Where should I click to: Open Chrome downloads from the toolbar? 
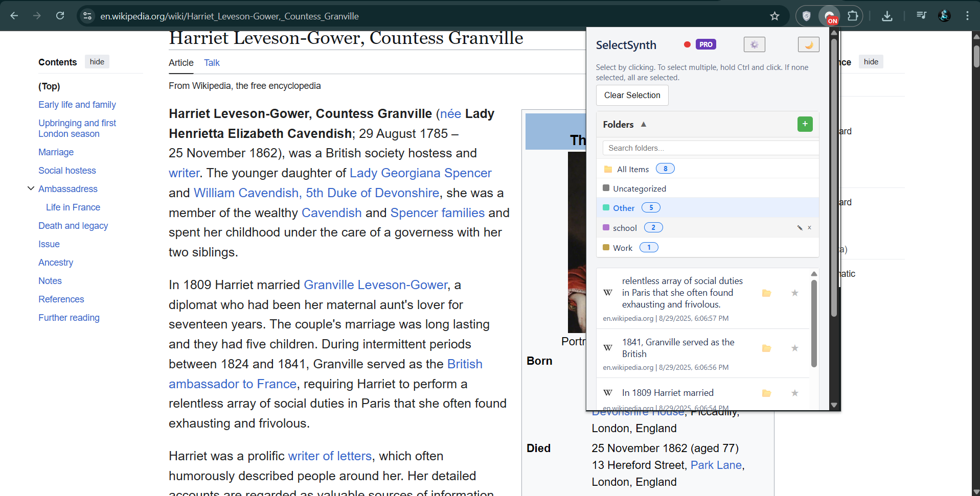pos(887,16)
